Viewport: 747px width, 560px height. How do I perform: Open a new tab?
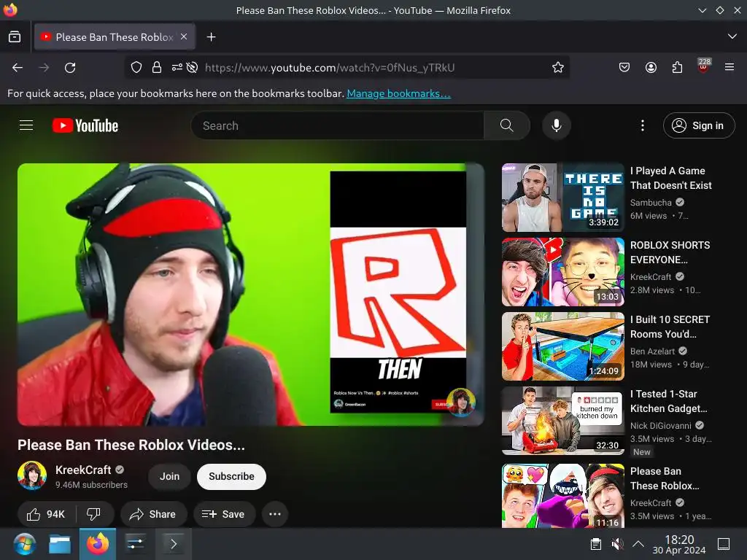tap(211, 36)
